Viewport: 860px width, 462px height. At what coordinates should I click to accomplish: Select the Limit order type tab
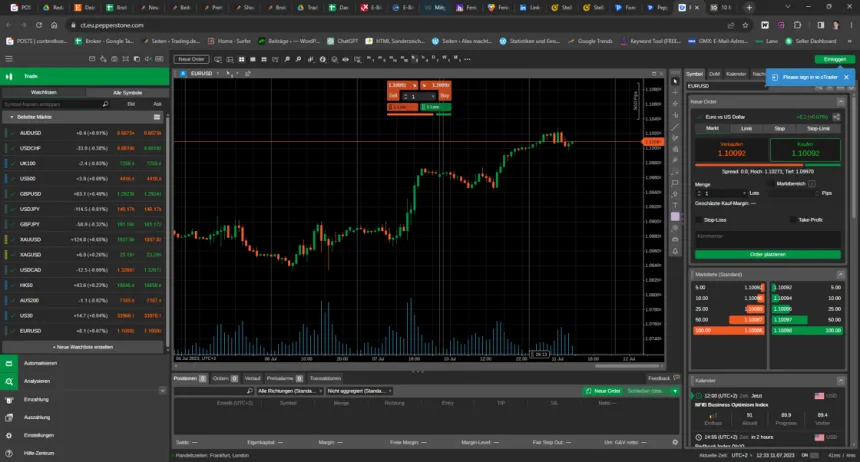(x=746, y=128)
